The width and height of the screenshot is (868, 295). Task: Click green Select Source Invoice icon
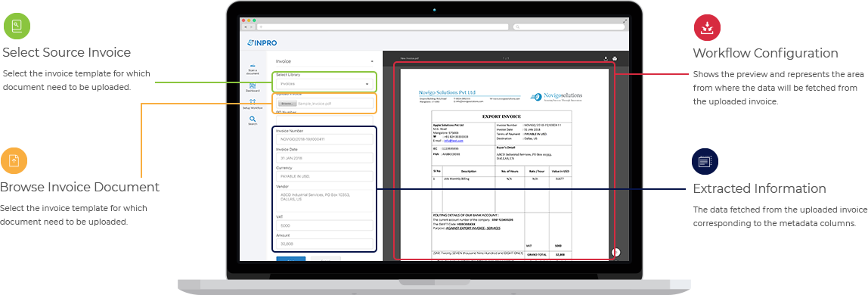17,25
